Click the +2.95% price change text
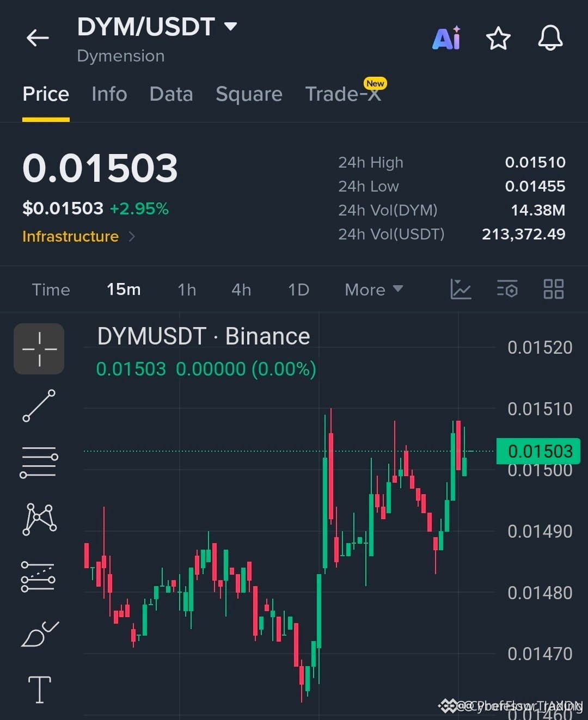Viewport: 588px width, 720px height. pyautogui.click(x=139, y=208)
